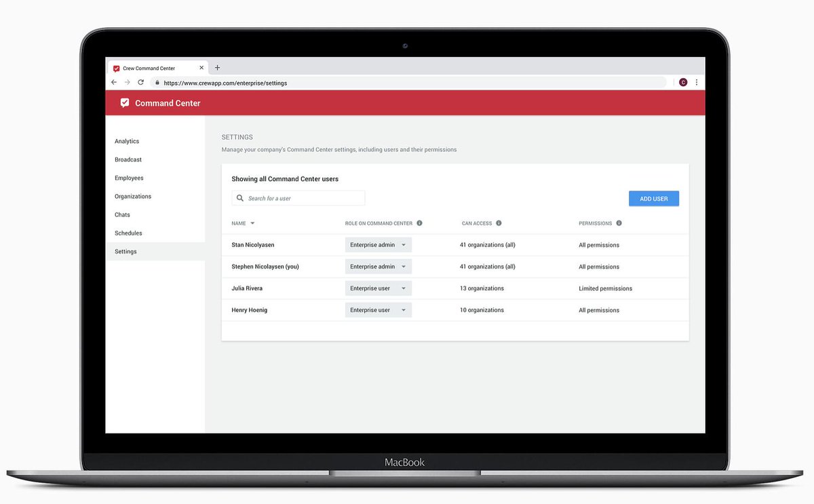
Task: Open Chats in the sidebar
Action: coord(122,214)
